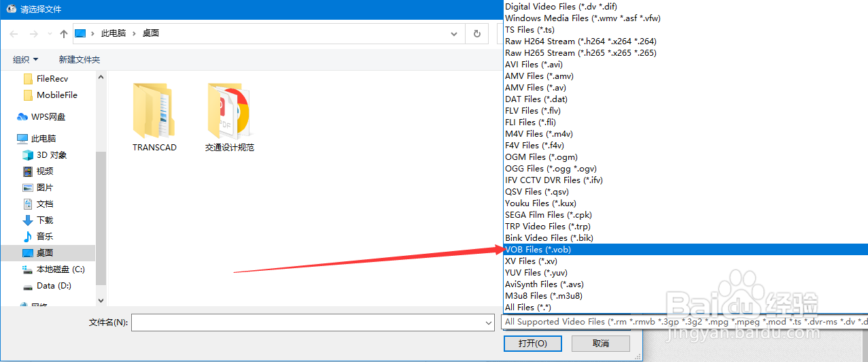Choose M3u8 Files (*.m3u8) filter

pyautogui.click(x=686, y=295)
